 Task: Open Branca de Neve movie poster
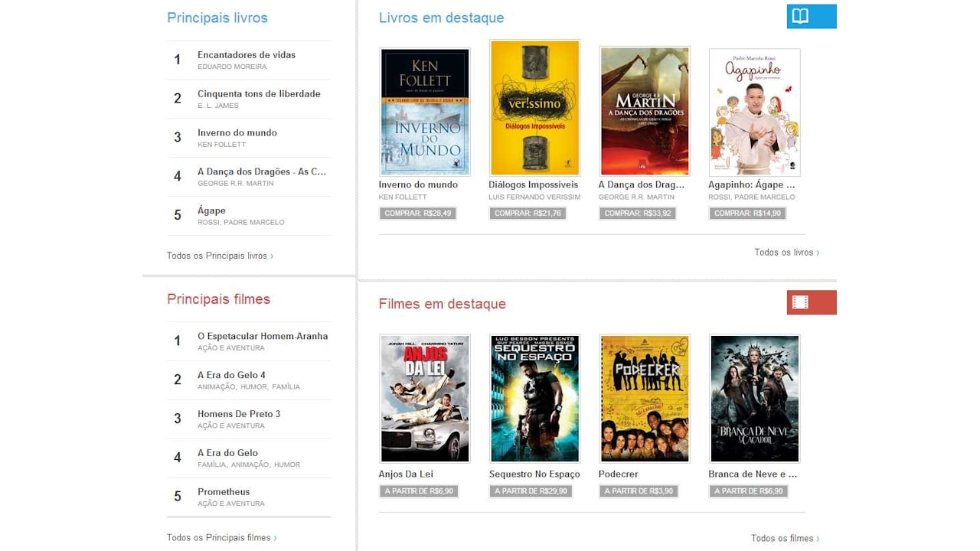(x=755, y=398)
